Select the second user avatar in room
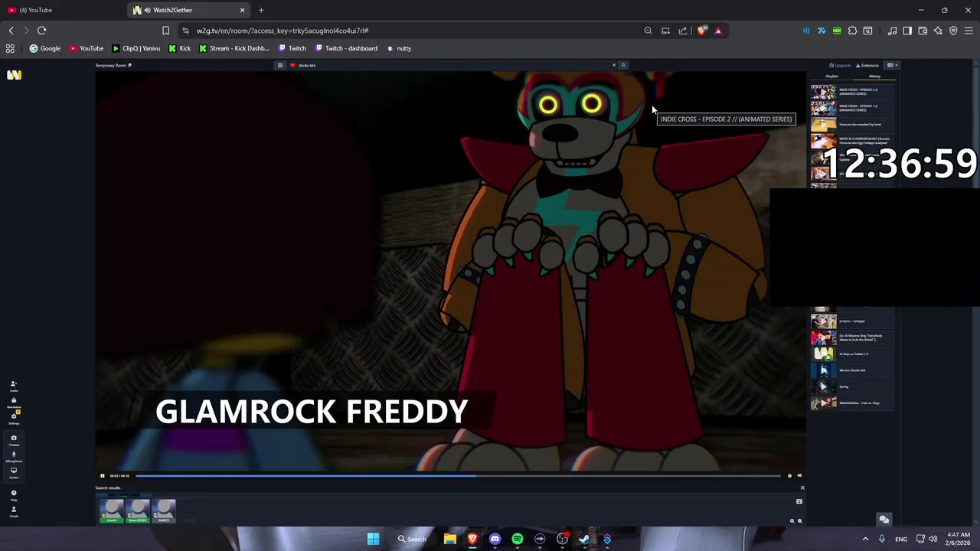Screen dimensions: 980x551 [138, 510]
